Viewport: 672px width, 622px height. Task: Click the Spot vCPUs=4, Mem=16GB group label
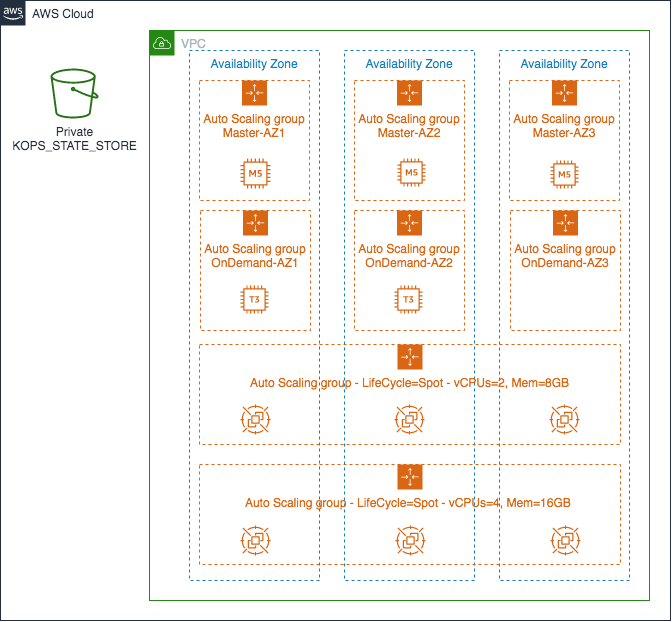pyautogui.click(x=409, y=503)
